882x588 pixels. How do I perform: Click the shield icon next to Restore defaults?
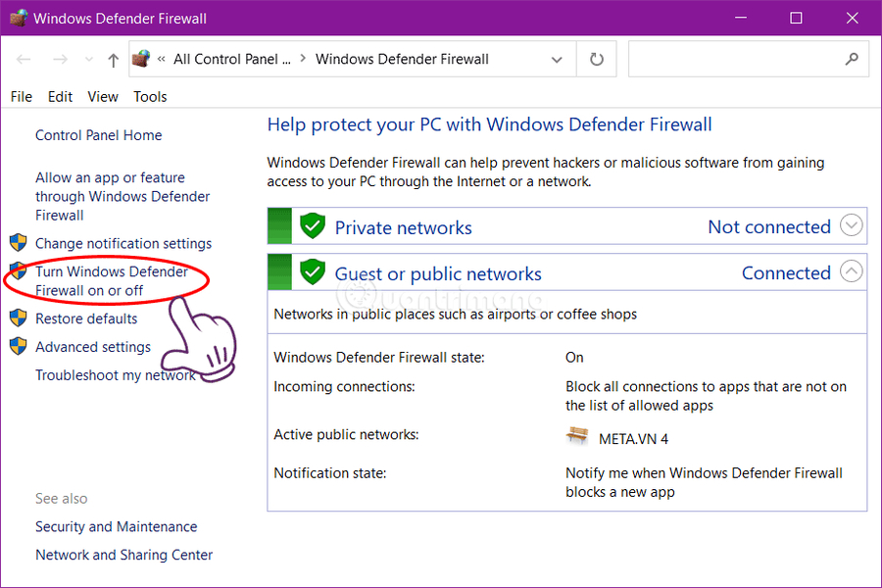(18, 318)
